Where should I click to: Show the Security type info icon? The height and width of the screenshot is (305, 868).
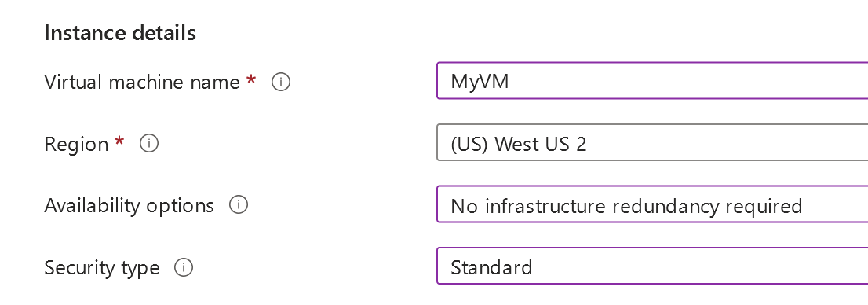point(184,267)
